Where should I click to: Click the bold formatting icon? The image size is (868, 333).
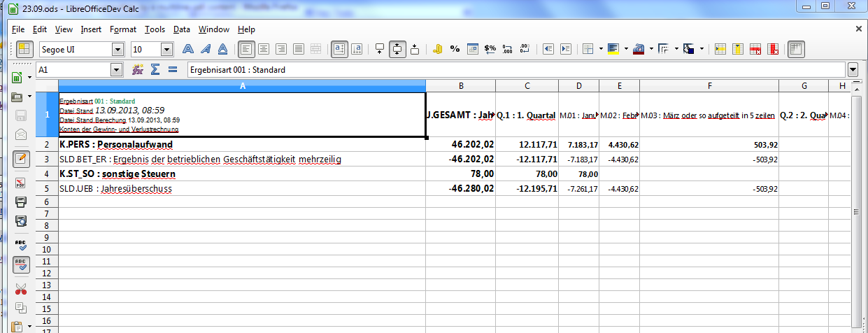(x=187, y=49)
